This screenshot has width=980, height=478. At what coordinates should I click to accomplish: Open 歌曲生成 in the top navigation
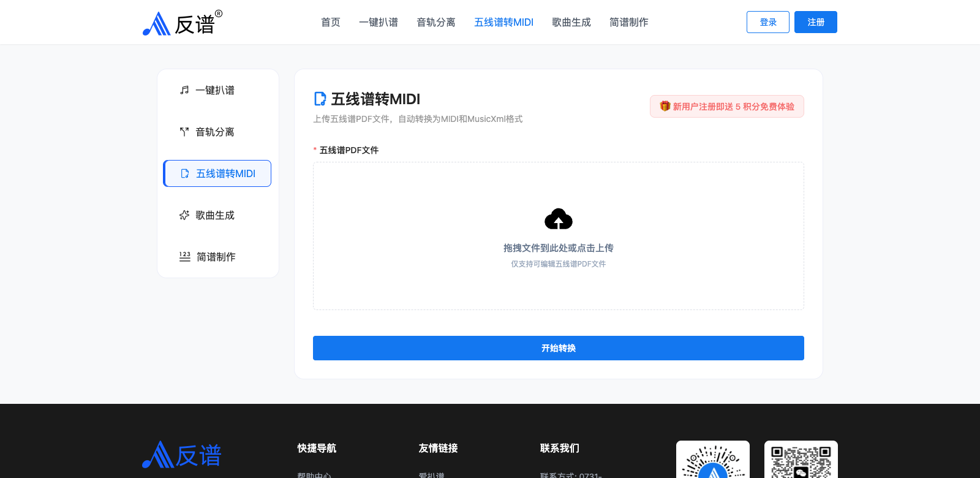tap(571, 22)
